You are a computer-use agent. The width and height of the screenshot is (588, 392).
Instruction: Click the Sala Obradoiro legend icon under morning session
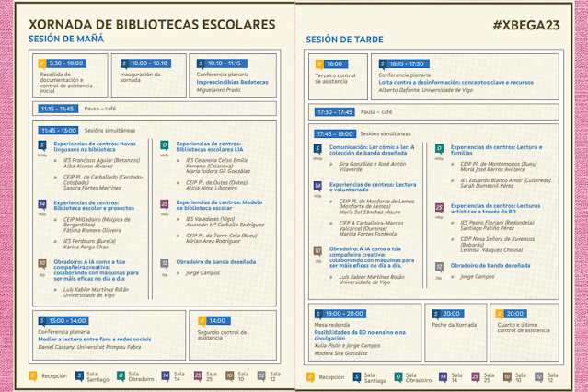(x=121, y=375)
